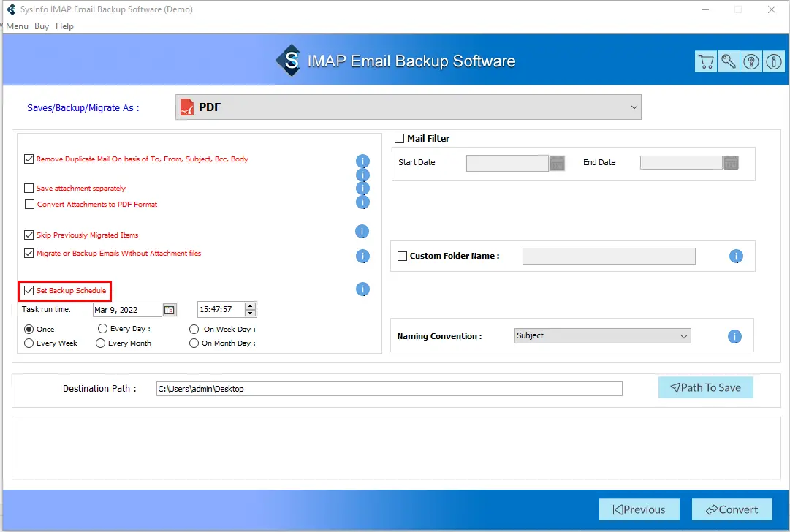This screenshot has width=790, height=532.
Task: Open the about info icon in header
Action: 773,62
